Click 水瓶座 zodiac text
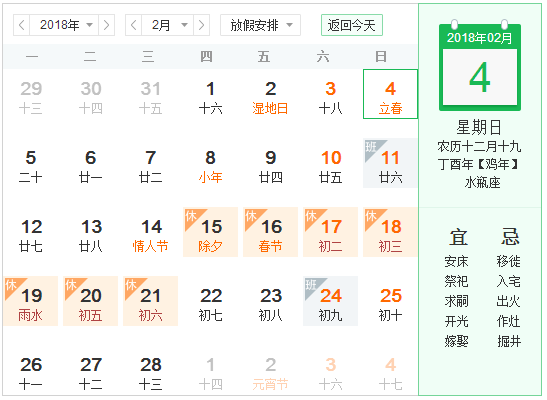Screen dimensions: 547x400 [x=482, y=182]
